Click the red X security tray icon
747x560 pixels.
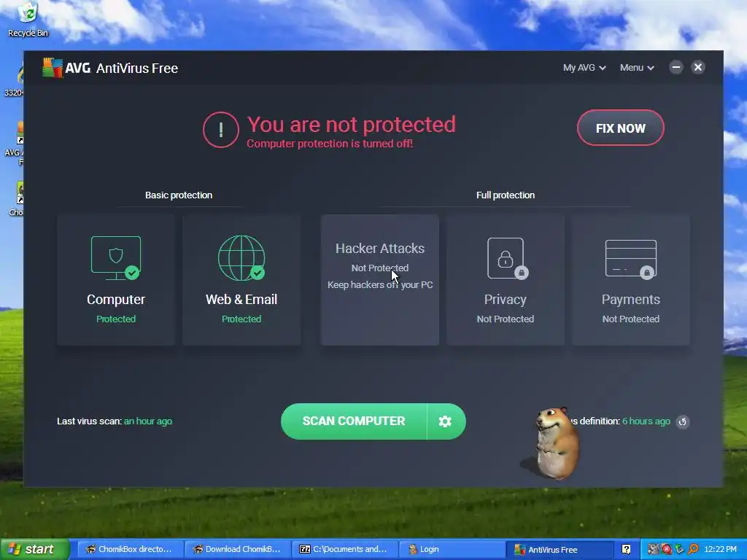(667, 549)
